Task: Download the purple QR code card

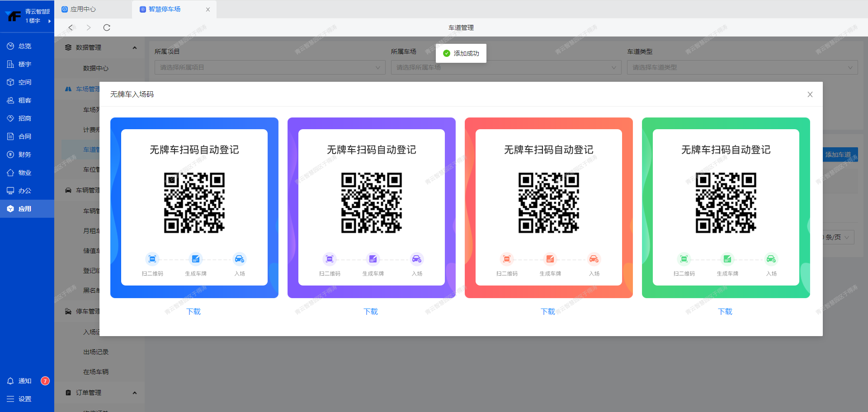Action: tap(371, 312)
